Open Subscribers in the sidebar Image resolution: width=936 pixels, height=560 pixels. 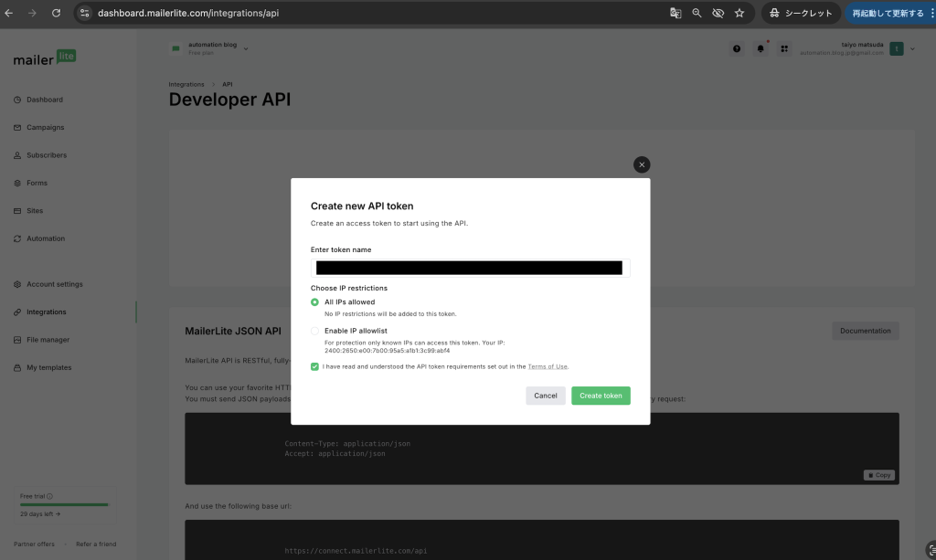46,155
